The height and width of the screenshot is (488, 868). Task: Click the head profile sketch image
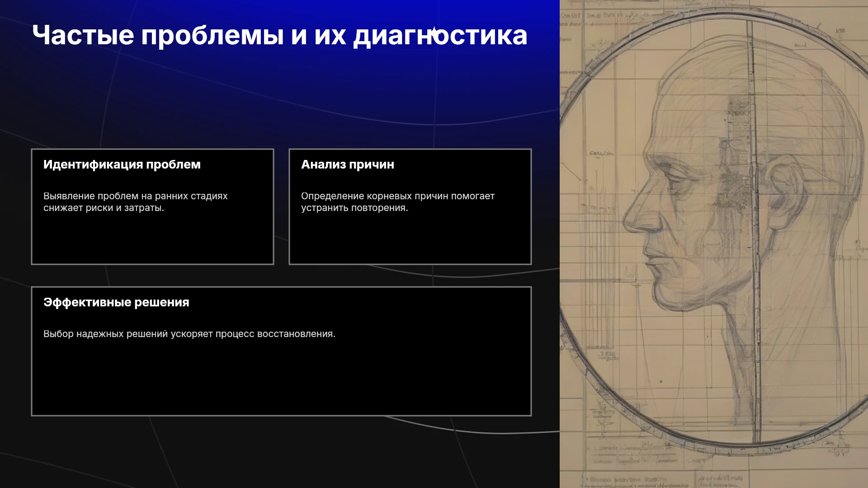[714, 244]
